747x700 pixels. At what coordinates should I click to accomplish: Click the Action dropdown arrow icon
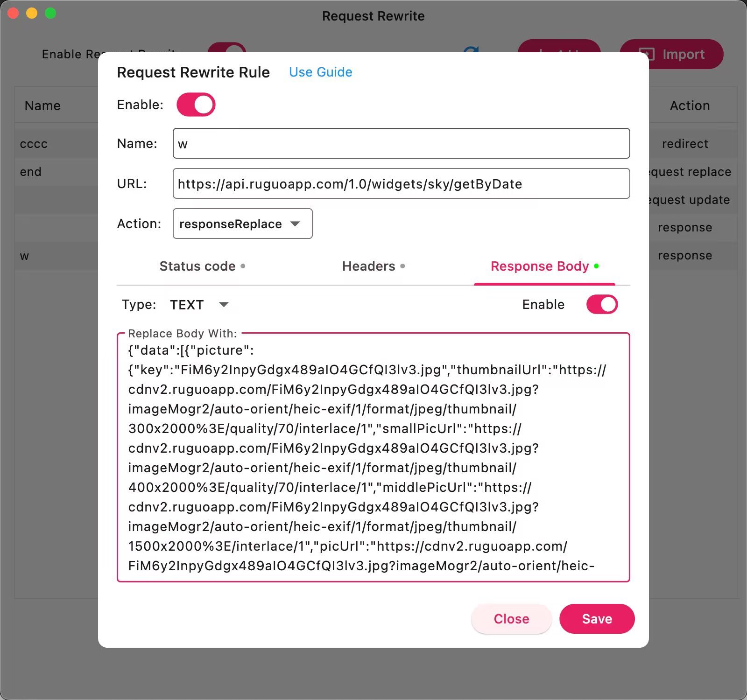click(x=295, y=224)
